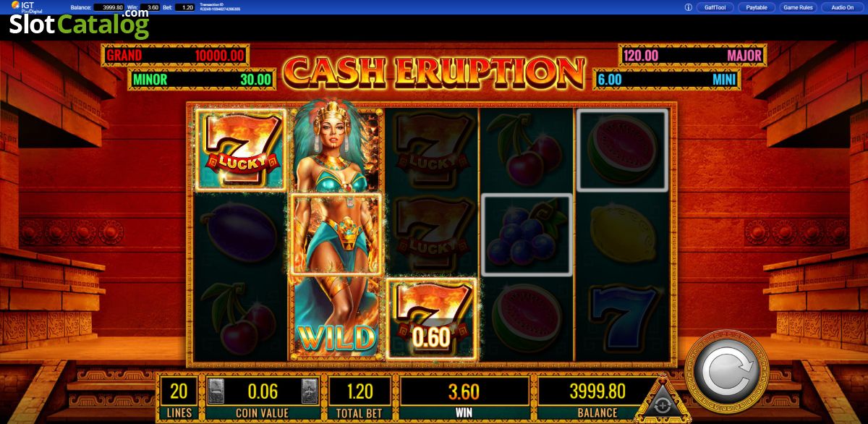Click the flaming 7 symbol showing 0.60
The height and width of the screenshot is (424, 868).
pos(432,318)
